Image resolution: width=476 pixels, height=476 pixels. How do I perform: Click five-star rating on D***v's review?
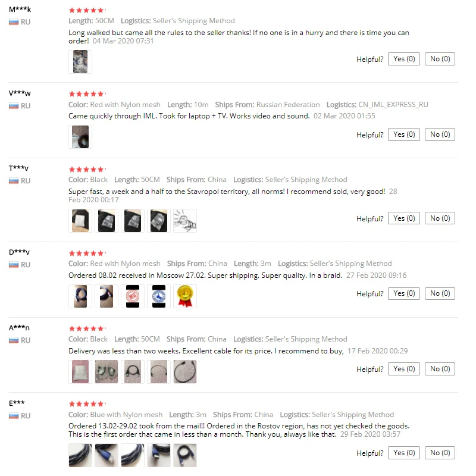pyautogui.click(x=87, y=253)
